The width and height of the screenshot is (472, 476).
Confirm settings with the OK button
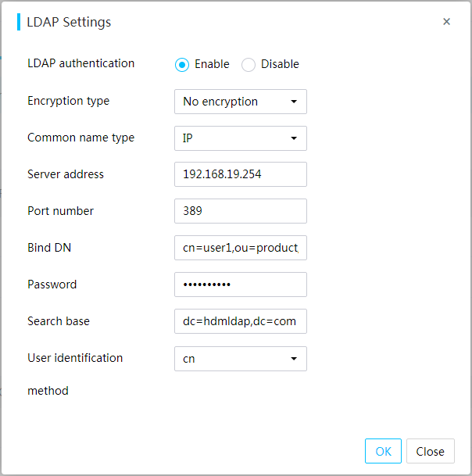[x=383, y=451]
